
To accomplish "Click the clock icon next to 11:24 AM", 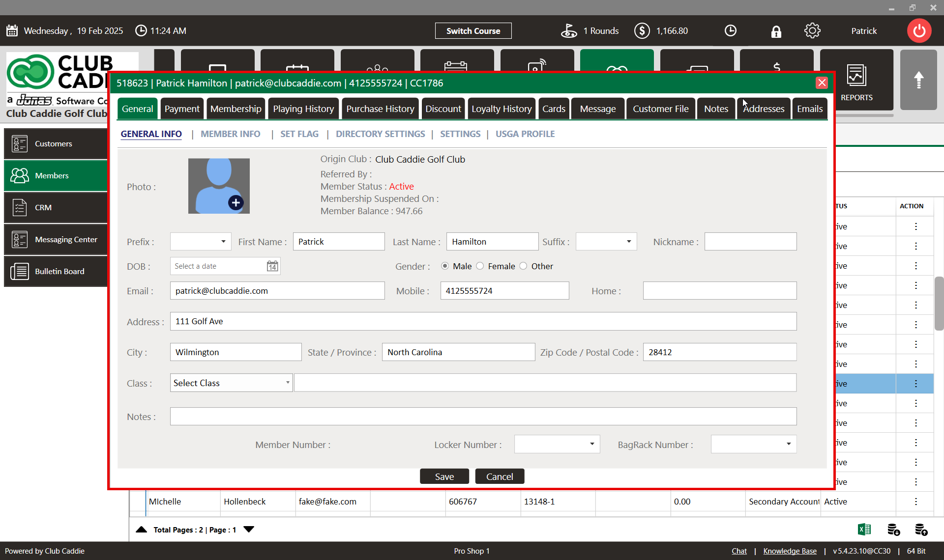I will [141, 30].
